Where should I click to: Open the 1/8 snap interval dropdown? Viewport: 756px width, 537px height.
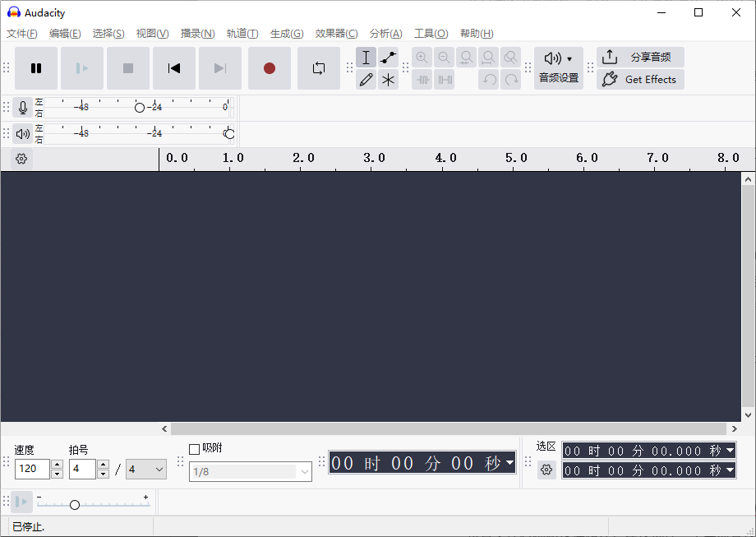303,471
